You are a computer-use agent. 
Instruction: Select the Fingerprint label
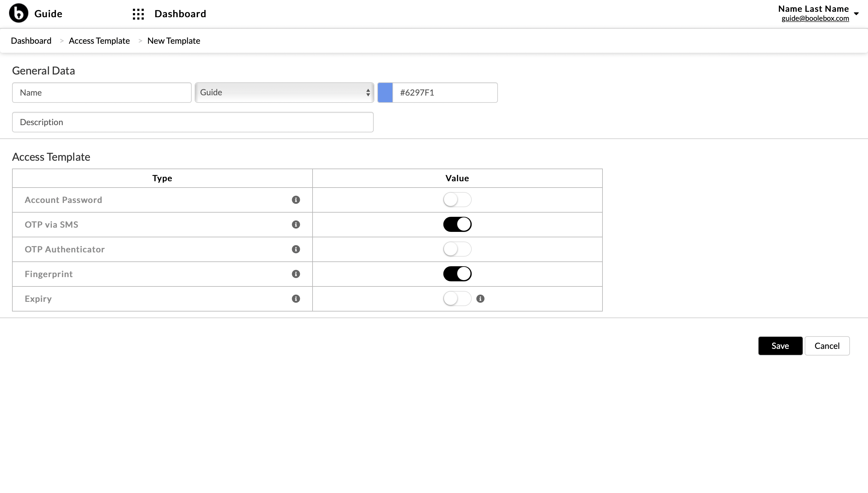click(49, 274)
